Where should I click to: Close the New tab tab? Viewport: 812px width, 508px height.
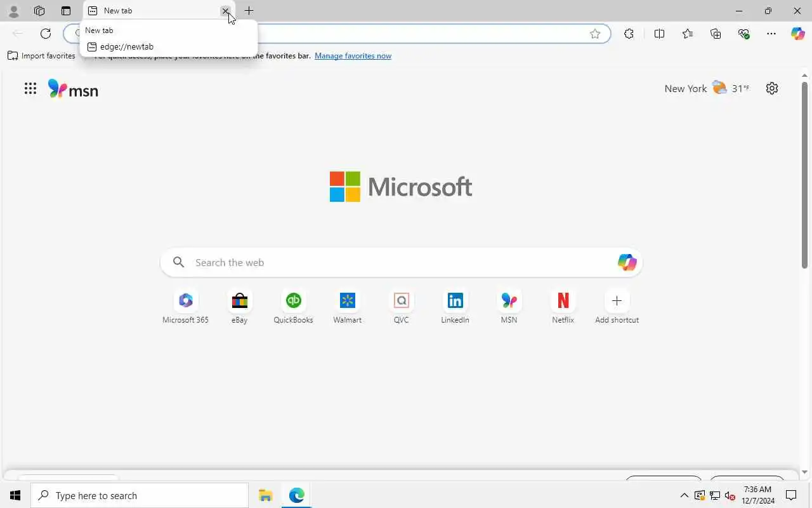[x=225, y=11]
